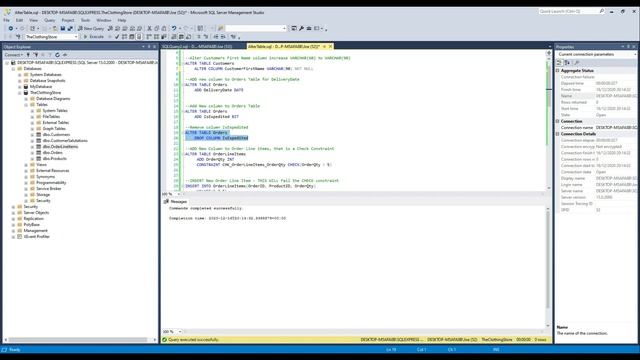Open the Query menu
The height and width of the screenshot is (360, 640).
pos(49,20)
